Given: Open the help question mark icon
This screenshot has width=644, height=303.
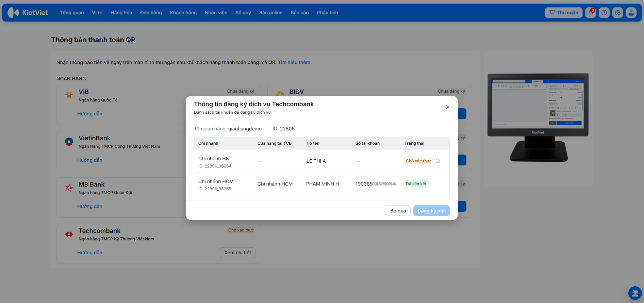Looking at the screenshot, I should pos(604,13).
